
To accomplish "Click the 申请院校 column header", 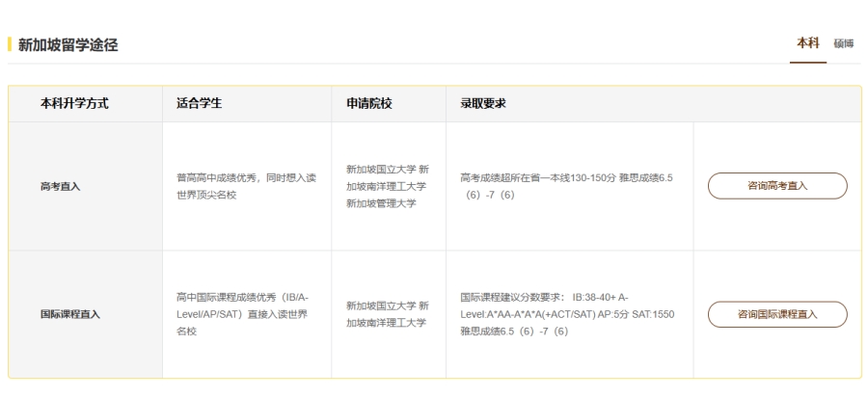I will (x=370, y=104).
